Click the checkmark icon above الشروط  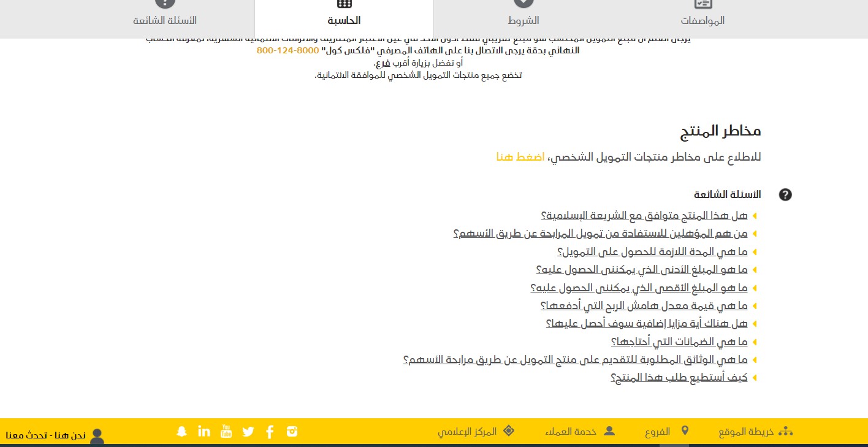coord(523,4)
